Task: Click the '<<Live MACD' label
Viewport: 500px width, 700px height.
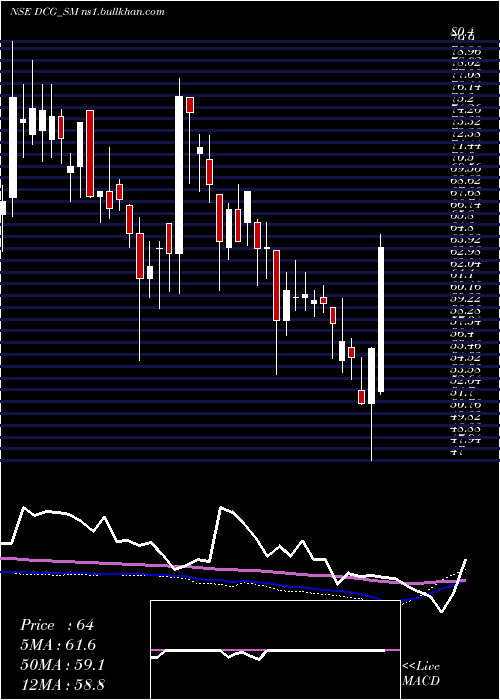Action: (x=421, y=674)
